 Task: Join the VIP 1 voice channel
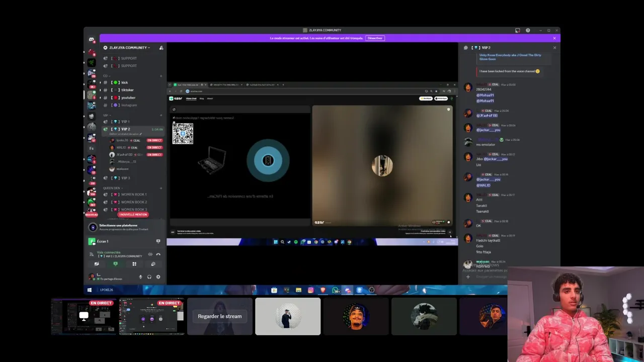(x=133, y=122)
